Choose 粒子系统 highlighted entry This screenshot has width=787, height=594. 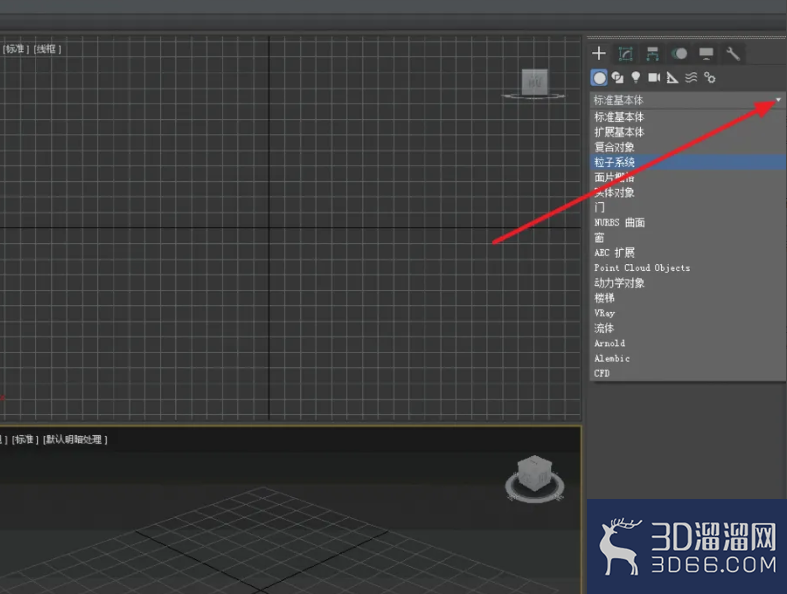pyautogui.click(x=688, y=162)
